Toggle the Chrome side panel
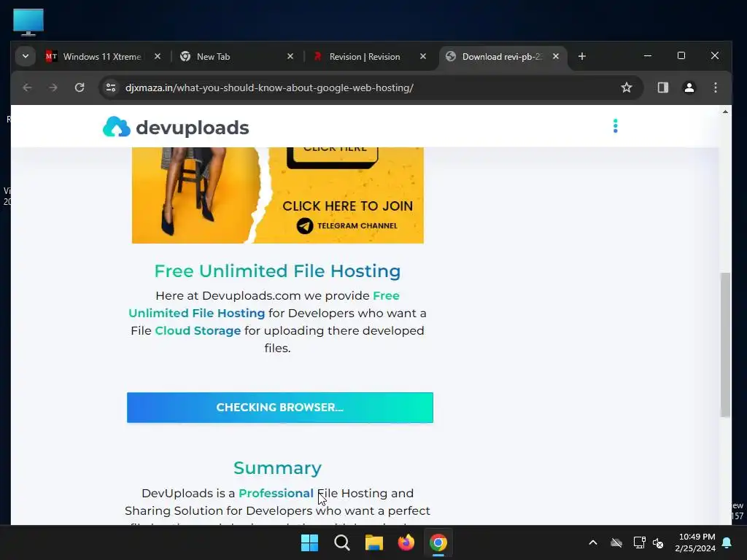 [x=662, y=87]
